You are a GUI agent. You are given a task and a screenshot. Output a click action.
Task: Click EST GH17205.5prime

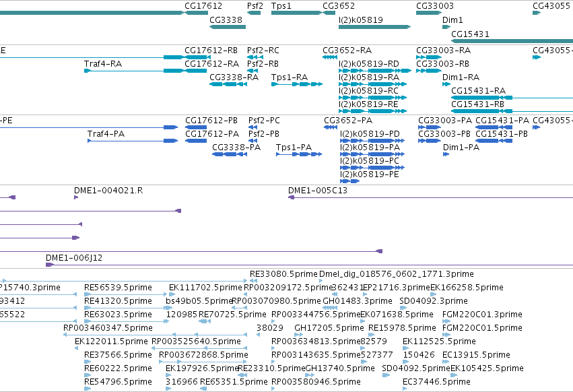tap(329, 328)
